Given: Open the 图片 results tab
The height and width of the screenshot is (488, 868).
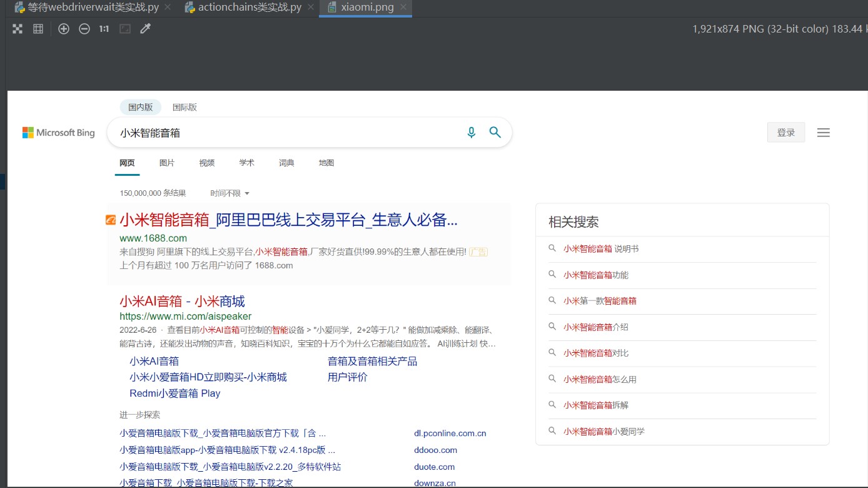Looking at the screenshot, I should (167, 163).
